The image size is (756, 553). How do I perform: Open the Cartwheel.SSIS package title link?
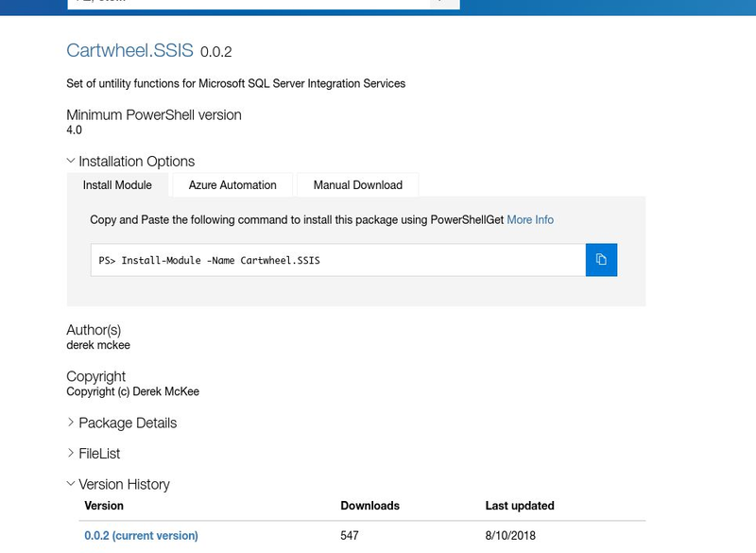pyautogui.click(x=129, y=51)
